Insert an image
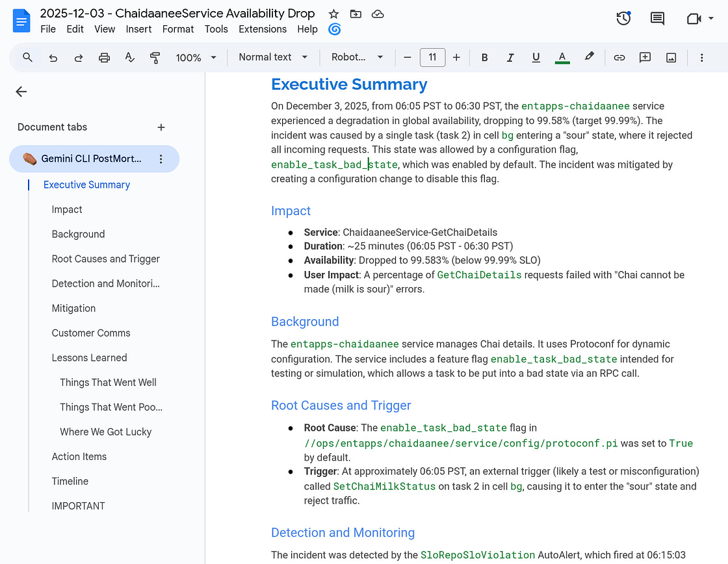728x564 pixels. [x=671, y=58]
